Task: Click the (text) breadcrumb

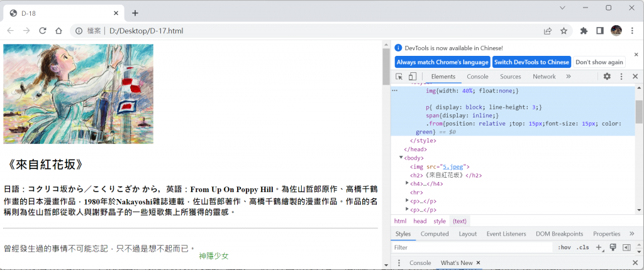Action: [460, 221]
